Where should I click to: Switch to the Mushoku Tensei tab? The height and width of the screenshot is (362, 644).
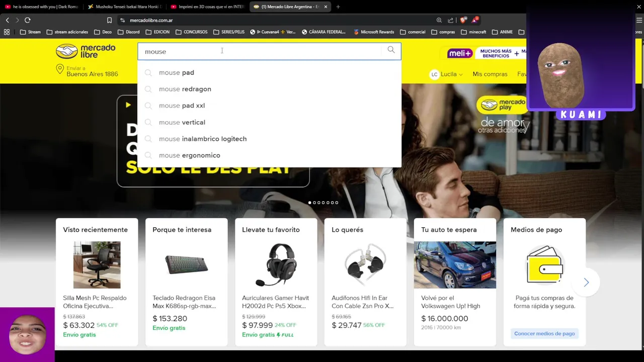tap(124, 7)
